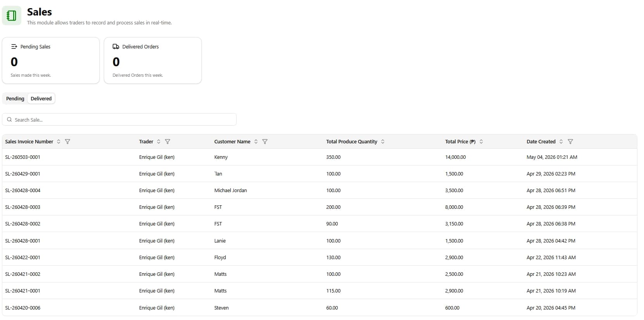Click total price 14,000.00
Screen dimensions: 644x320
click(456, 157)
